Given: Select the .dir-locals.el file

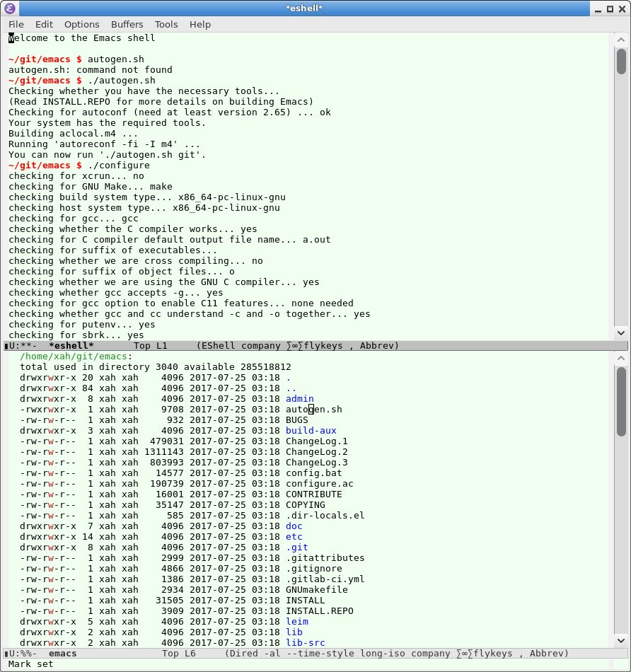Looking at the screenshot, I should 325,515.
